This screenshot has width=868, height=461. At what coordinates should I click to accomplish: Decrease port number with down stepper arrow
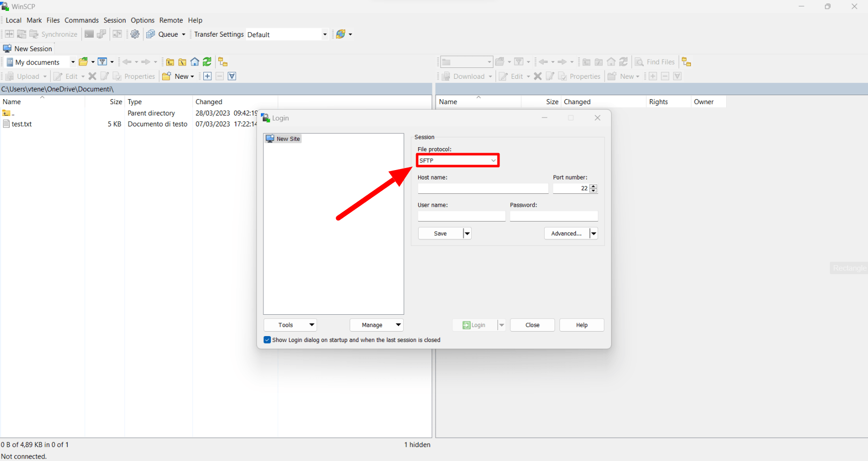point(594,191)
